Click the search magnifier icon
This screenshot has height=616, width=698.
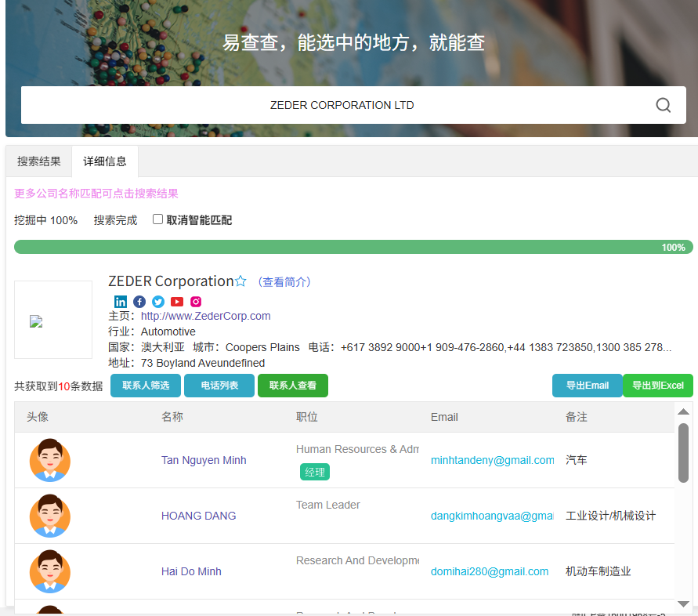tap(663, 105)
